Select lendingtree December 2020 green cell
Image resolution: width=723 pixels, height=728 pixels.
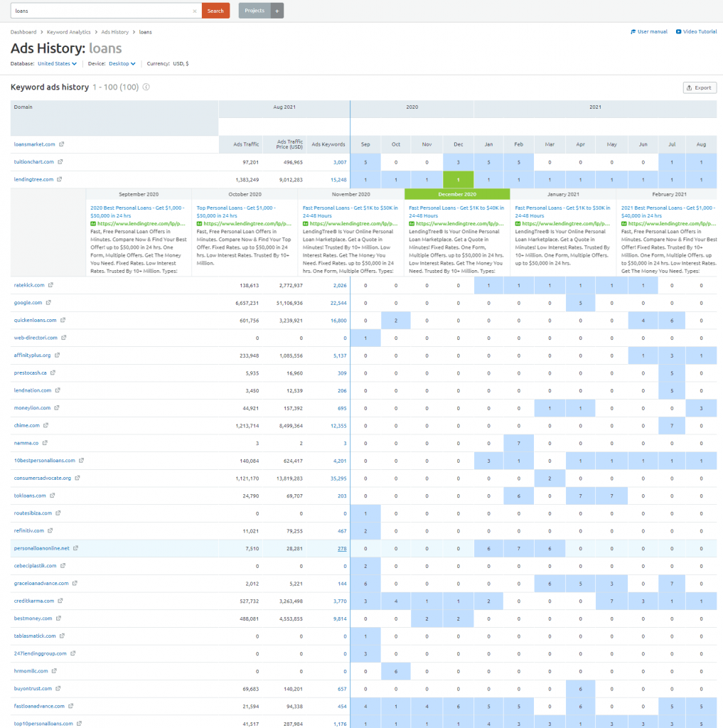[459, 180]
